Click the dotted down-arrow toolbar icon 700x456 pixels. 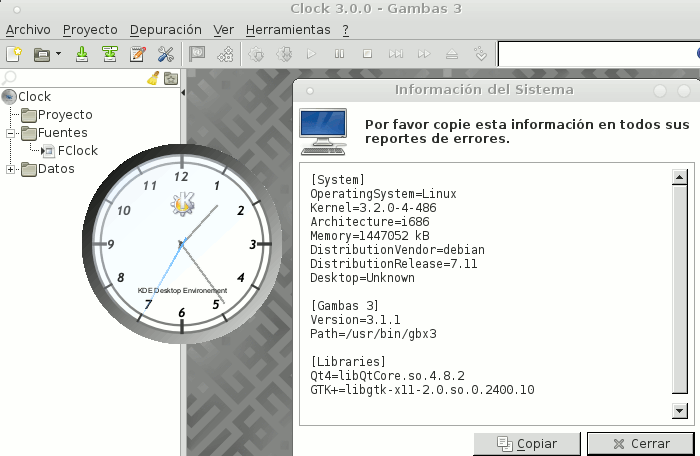480,54
